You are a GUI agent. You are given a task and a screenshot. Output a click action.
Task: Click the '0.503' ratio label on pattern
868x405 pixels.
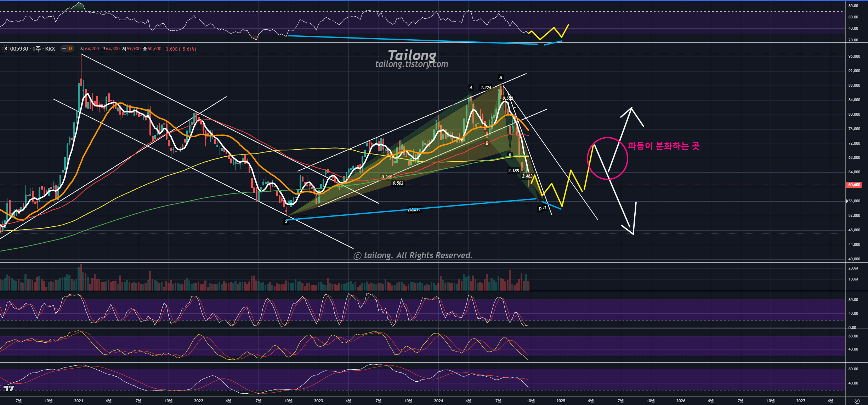click(x=398, y=183)
